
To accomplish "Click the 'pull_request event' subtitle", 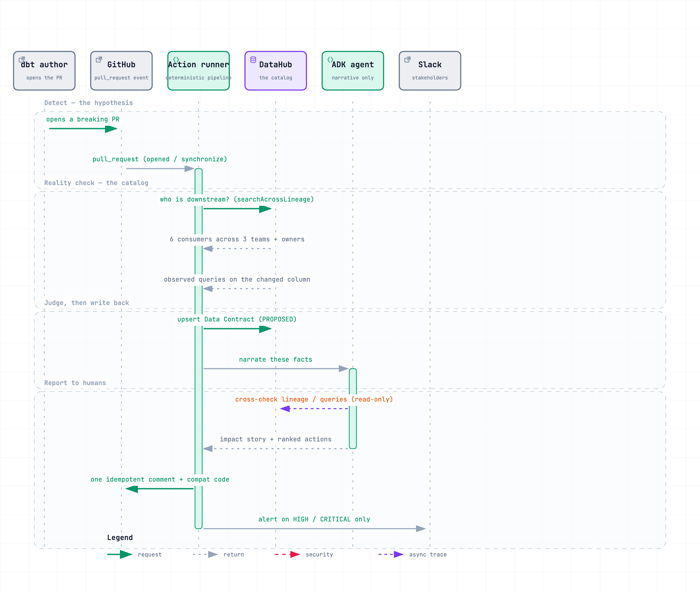I will (x=121, y=78).
